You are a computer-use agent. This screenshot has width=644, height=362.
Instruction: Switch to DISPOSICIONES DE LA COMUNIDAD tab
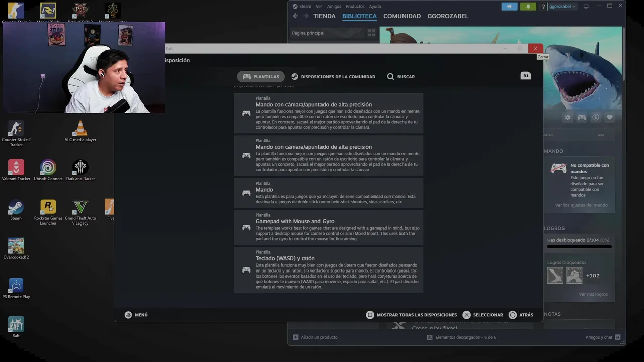coord(333,77)
